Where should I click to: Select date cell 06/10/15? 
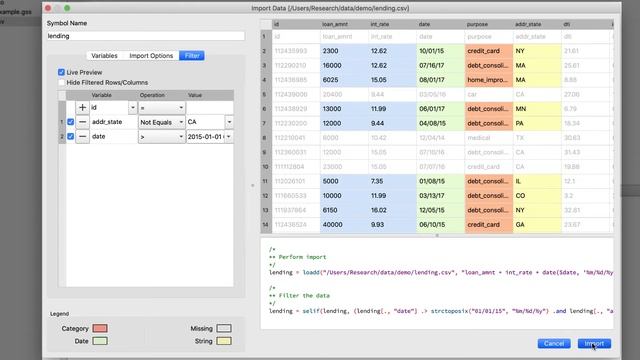click(x=440, y=224)
